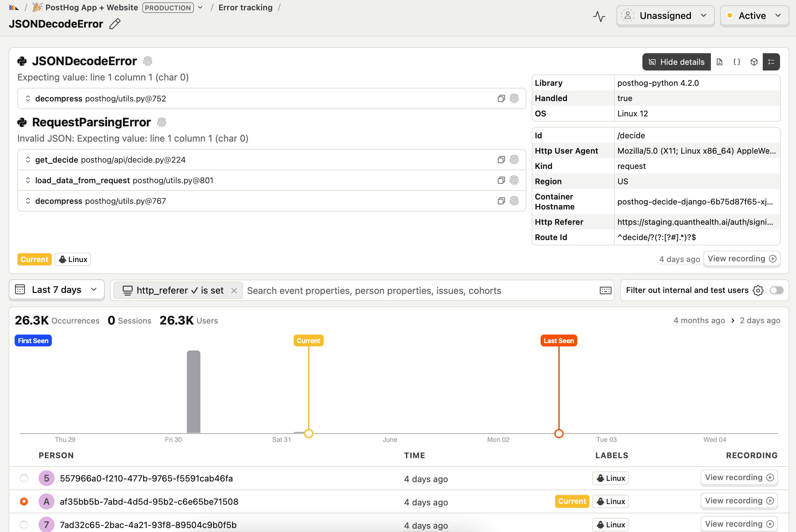
Task: Click the 2 days ago last-seen timestamp
Action: pos(760,321)
